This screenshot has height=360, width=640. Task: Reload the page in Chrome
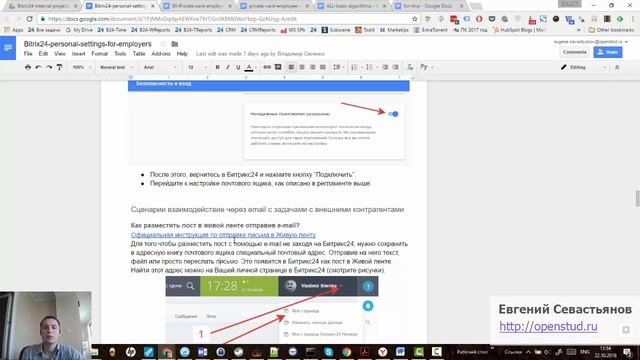[29, 19]
